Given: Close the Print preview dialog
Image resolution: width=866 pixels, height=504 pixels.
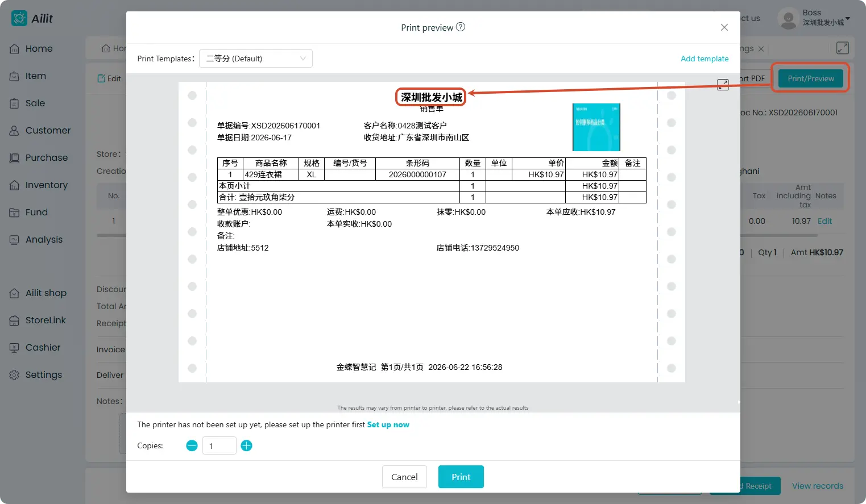Looking at the screenshot, I should click(724, 27).
